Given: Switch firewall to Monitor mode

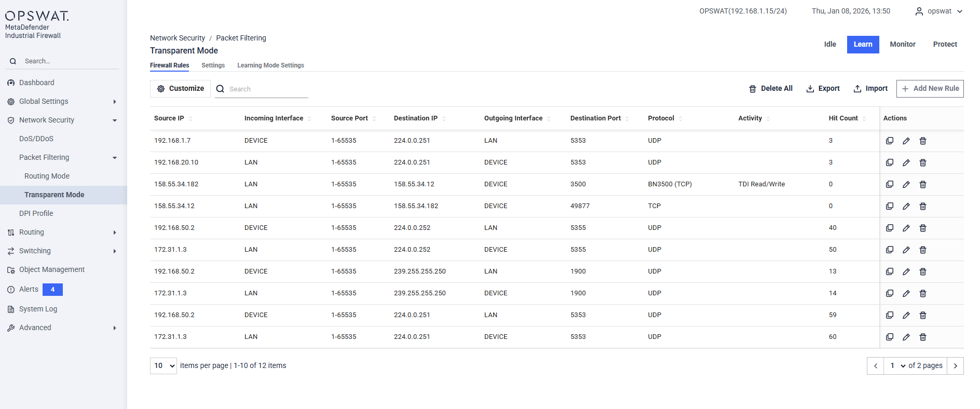Looking at the screenshot, I should [903, 45].
